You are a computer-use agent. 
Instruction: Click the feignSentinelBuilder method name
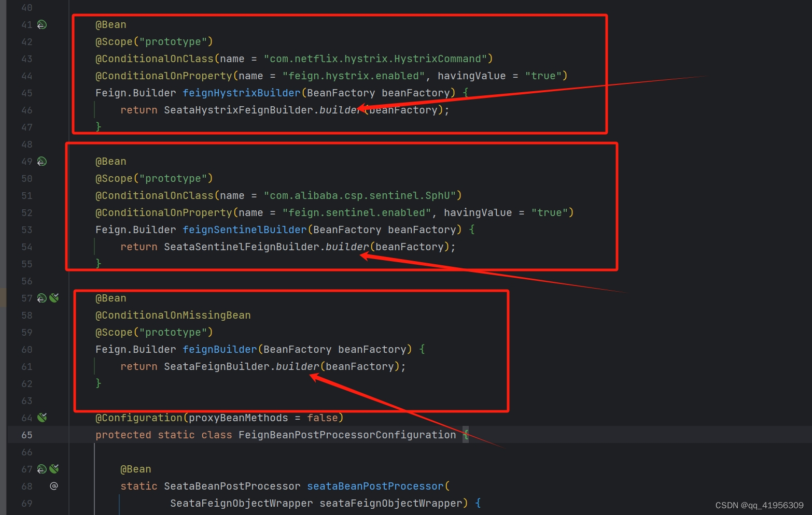coord(245,230)
